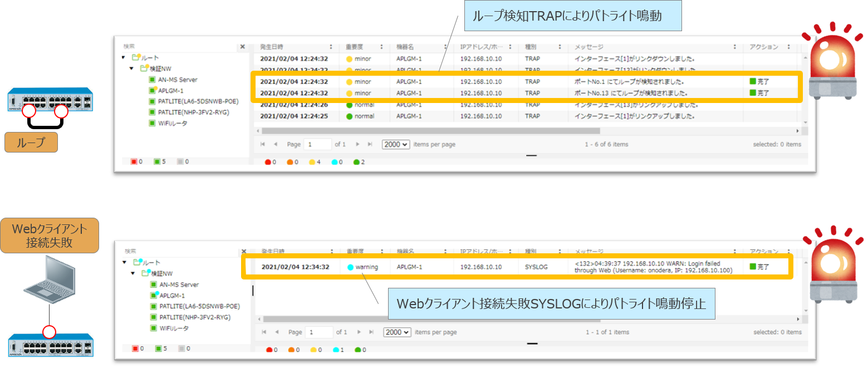
Task: Open 2000 items per page dropdown in SYSLOG panel
Action: tap(397, 332)
